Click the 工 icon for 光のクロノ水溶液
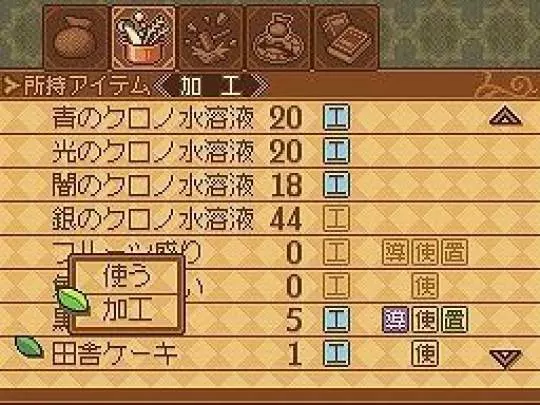Viewport: 540px width, 405px height. point(336,151)
